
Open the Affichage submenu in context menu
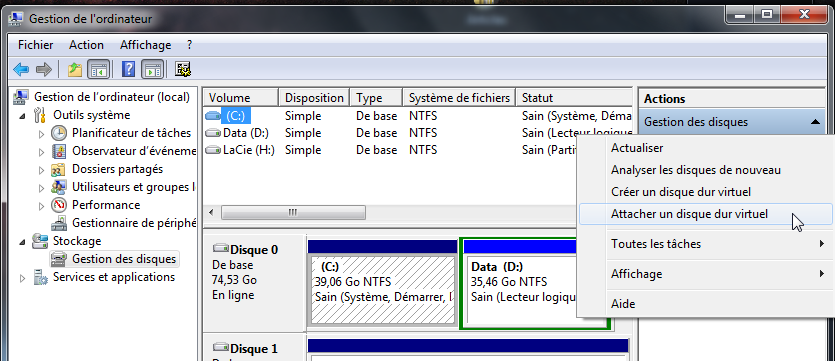[706, 274]
